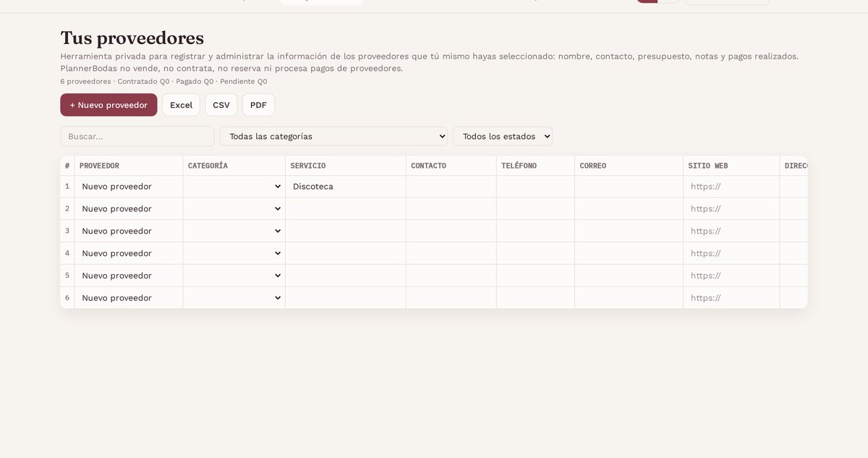Select the 'Nuevo proveedor' name field in row 1

(129, 187)
